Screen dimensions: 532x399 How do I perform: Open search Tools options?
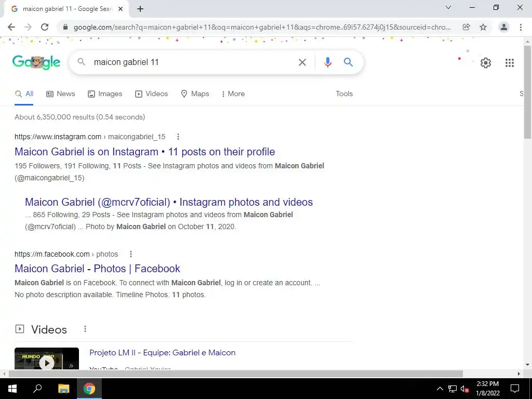tap(344, 94)
